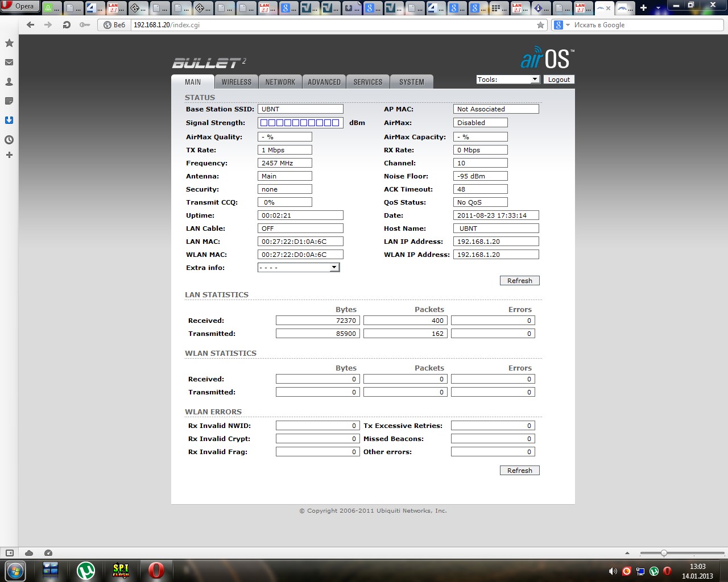Click the Frequency value 2457 MHz
This screenshot has width=728, height=582.
[x=285, y=163]
